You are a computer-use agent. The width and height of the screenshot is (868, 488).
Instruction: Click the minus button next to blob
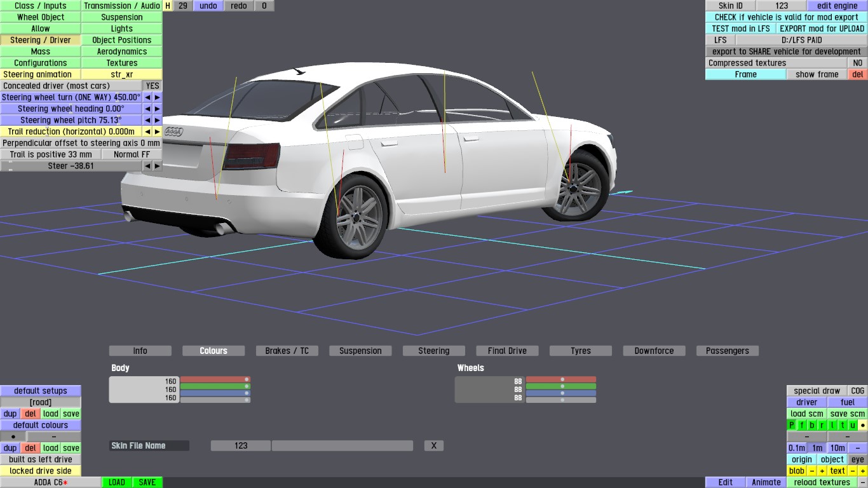tap(812, 471)
